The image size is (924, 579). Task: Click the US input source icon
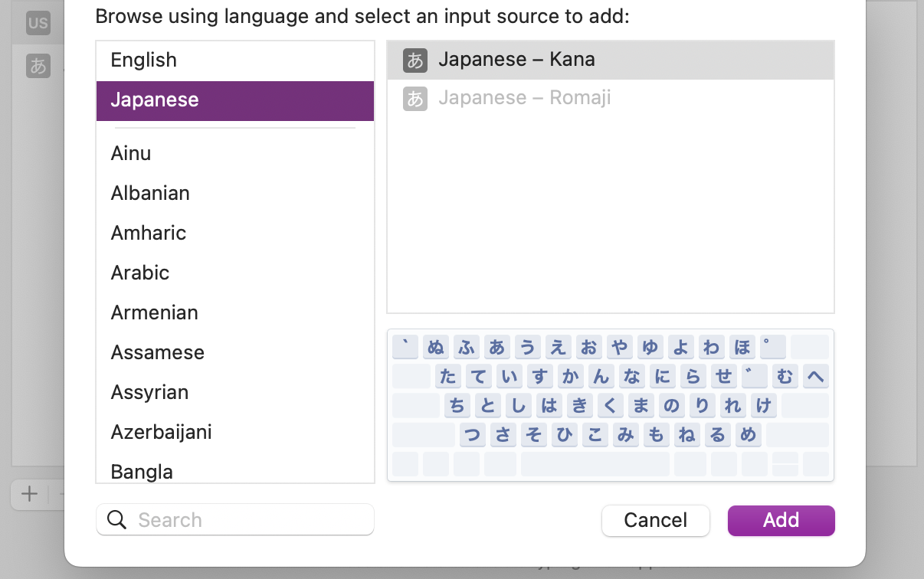[38, 23]
